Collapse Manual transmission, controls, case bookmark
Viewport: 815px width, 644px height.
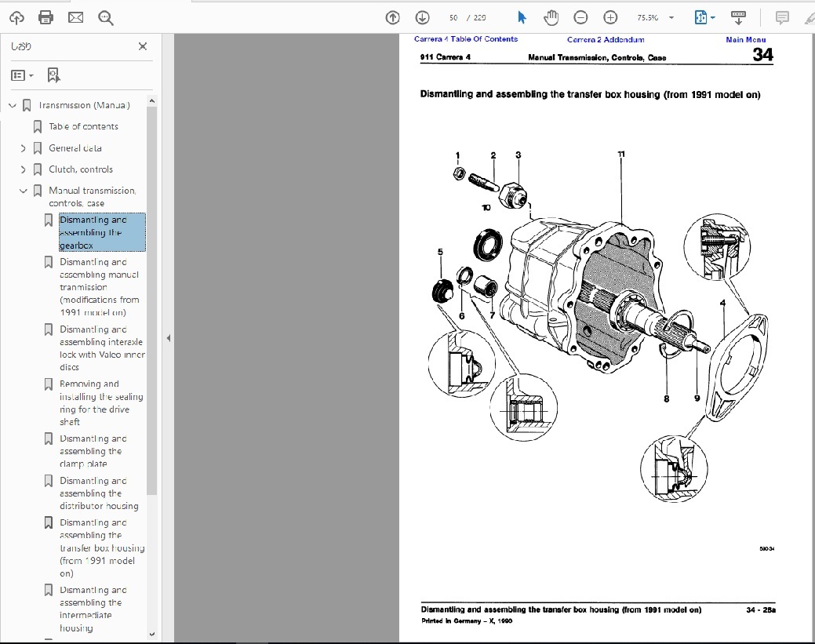coord(23,191)
